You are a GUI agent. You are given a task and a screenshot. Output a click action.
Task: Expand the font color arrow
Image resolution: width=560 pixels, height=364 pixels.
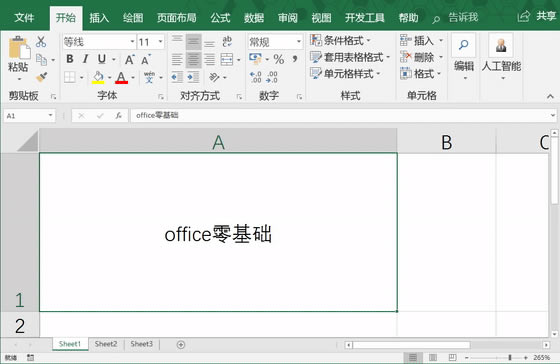[133, 78]
